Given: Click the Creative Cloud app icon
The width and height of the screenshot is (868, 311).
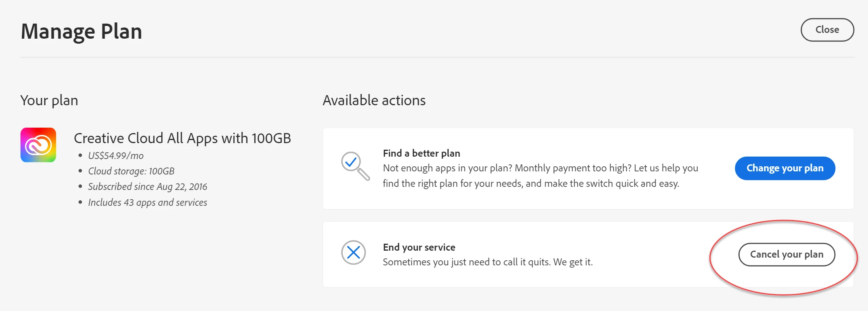Looking at the screenshot, I should [38, 145].
